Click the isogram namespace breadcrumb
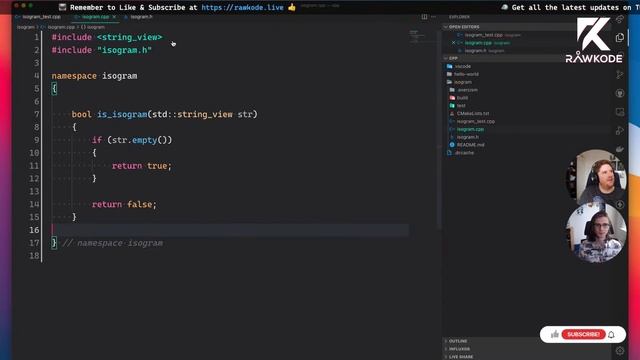This screenshot has width=640, height=360. (93, 27)
